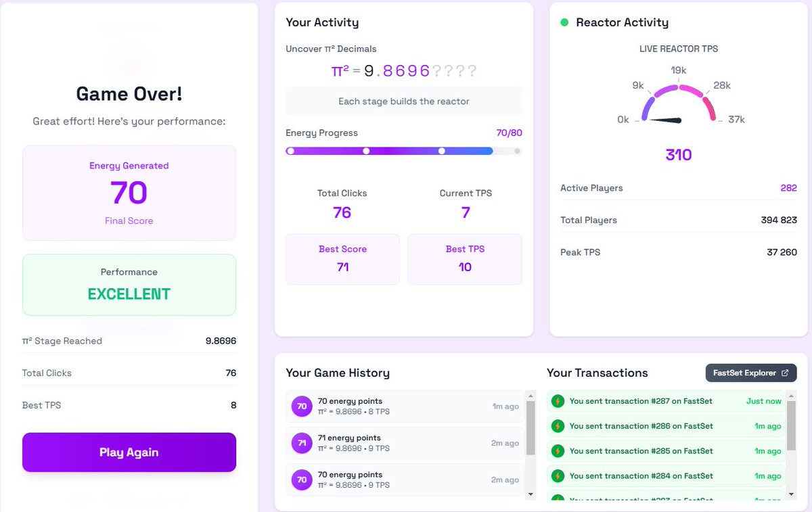
Task: Open transaction #285 on FastSet
Action: pyautogui.click(x=667, y=451)
